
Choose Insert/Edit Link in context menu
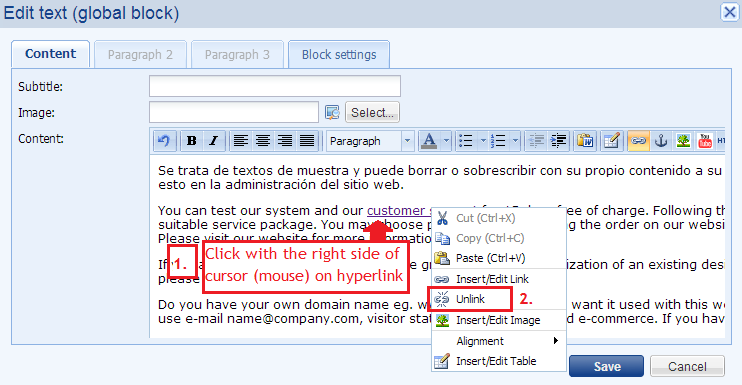(499, 279)
